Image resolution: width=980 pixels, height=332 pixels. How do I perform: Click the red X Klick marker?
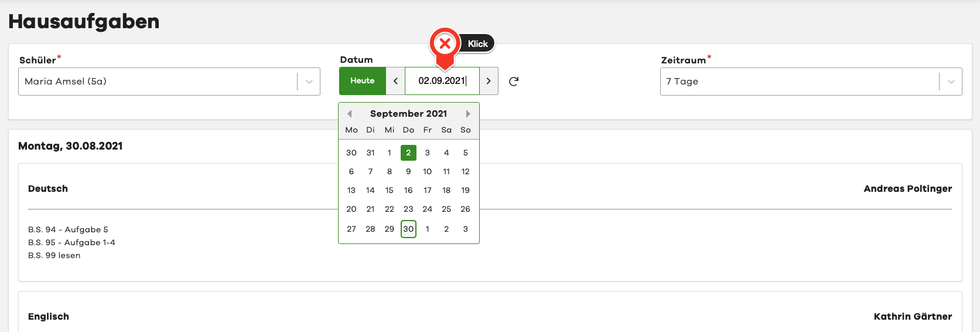click(x=445, y=43)
